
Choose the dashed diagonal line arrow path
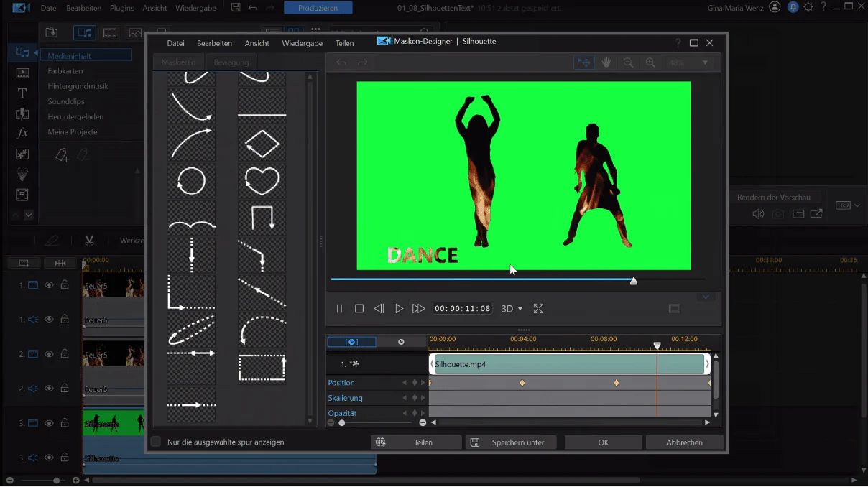click(262, 292)
